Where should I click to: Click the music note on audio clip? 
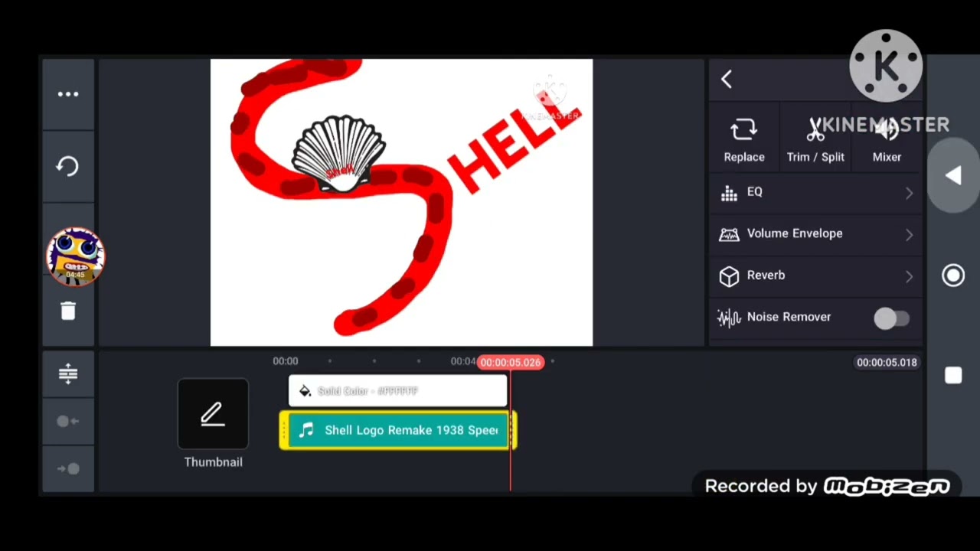[306, 430]
